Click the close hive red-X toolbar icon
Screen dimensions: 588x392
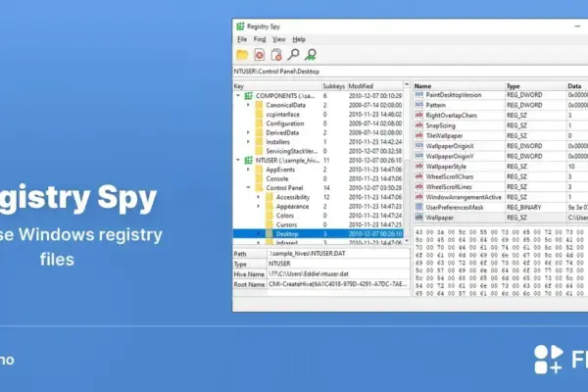tap(259, 55)
